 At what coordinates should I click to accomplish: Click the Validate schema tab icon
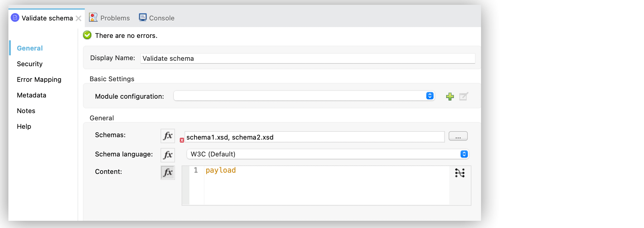pos(15,18)
